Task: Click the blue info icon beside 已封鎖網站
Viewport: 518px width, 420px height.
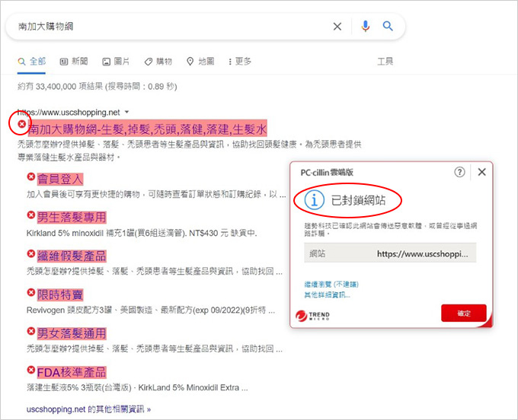Action: coord(314,200)
